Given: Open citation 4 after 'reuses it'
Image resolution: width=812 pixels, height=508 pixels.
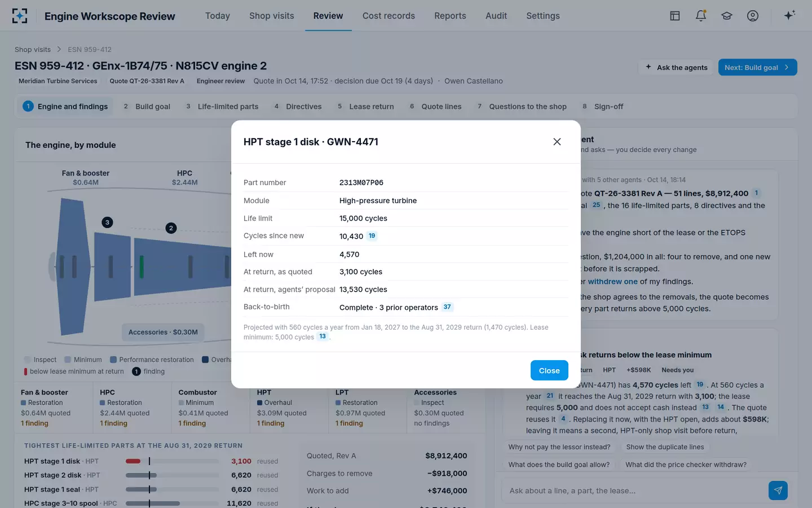Looking at the screenshot, I should (563, 419).
